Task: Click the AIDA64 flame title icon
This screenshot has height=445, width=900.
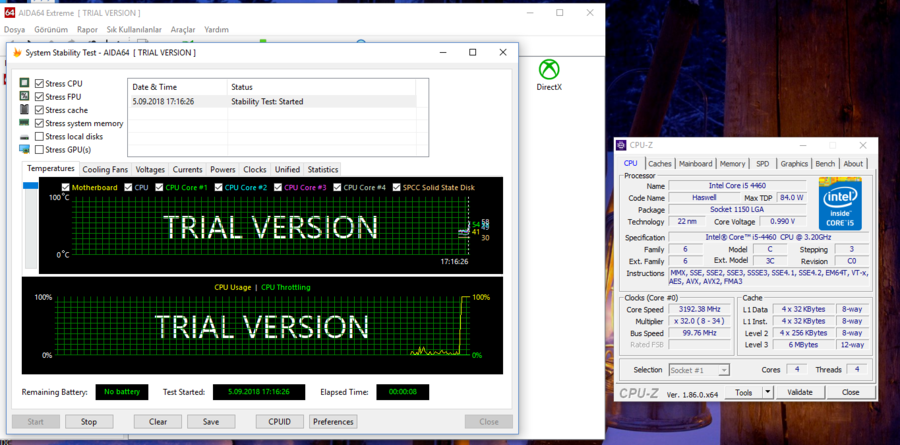Action: [16, 52]
